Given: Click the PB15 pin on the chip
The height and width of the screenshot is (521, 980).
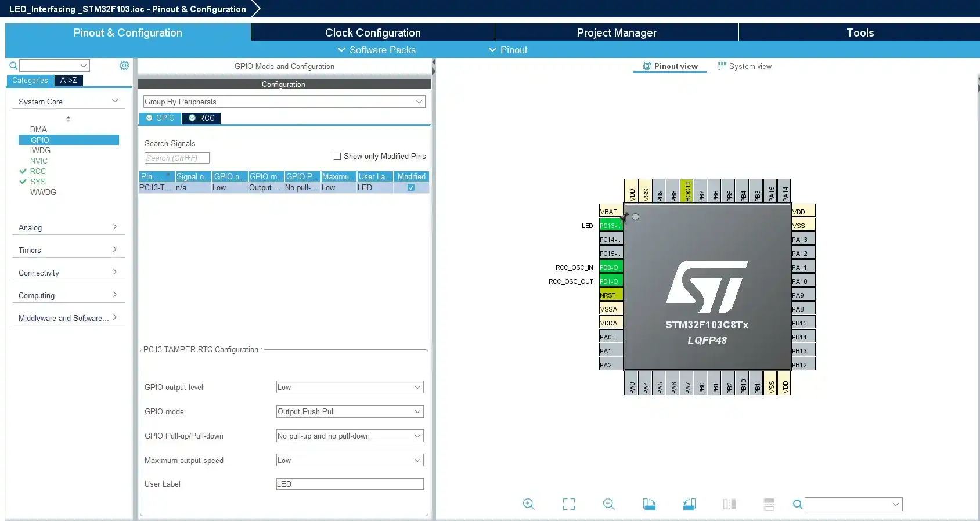Looking at the screenshot, I should click(x=804, y=323).
